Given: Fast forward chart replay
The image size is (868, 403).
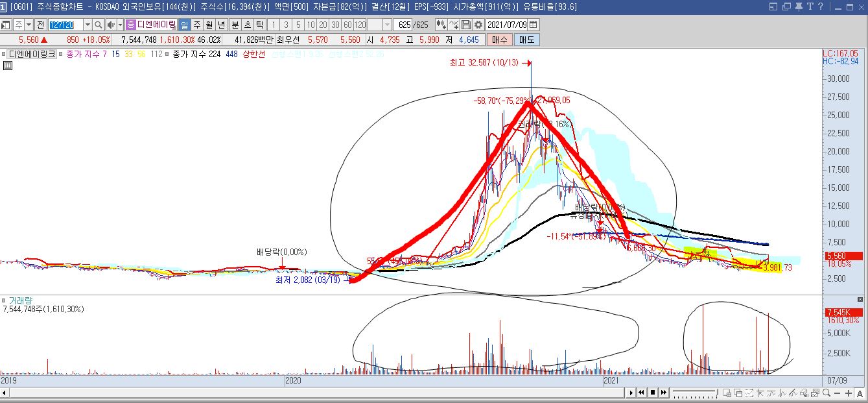Looking at the screenshot, I should [664, 393].
